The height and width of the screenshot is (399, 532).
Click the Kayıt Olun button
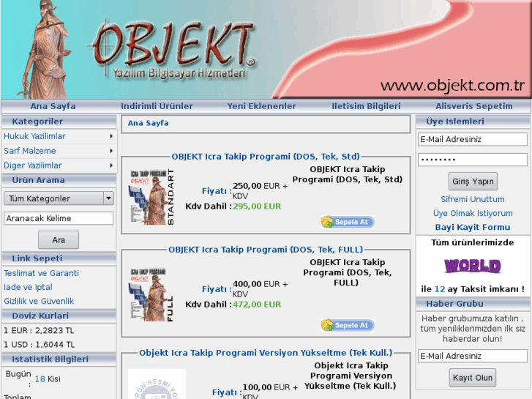click(x=473, y=378)
